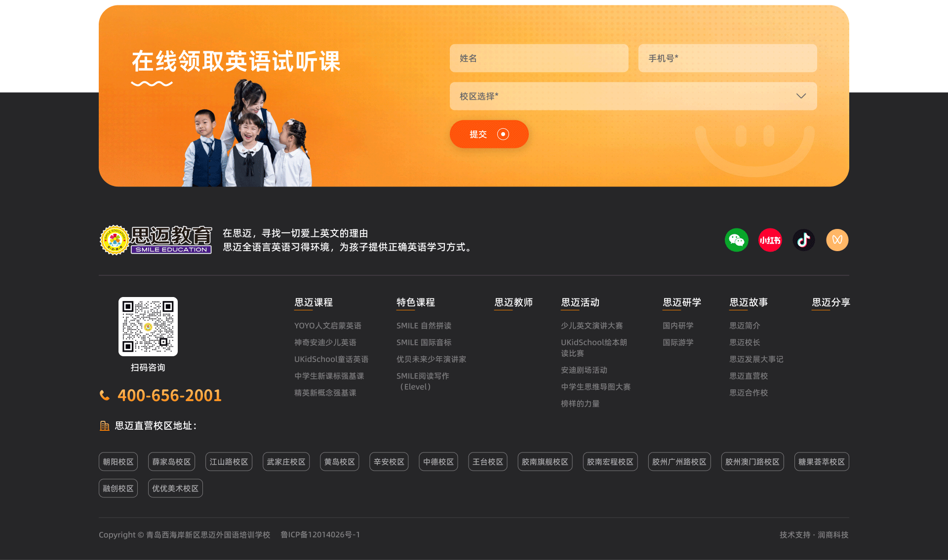Open 国际游学 link

[678, 342]
